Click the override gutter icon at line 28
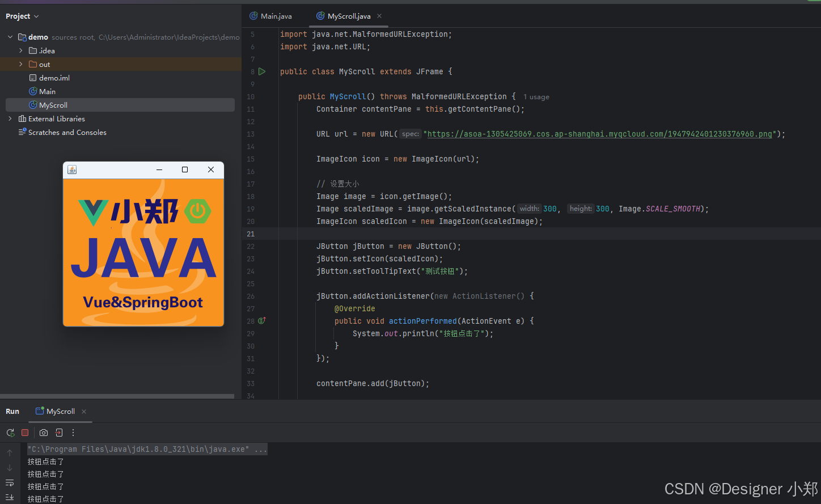This screenshot has width=821, height=504. coord(262,321)
